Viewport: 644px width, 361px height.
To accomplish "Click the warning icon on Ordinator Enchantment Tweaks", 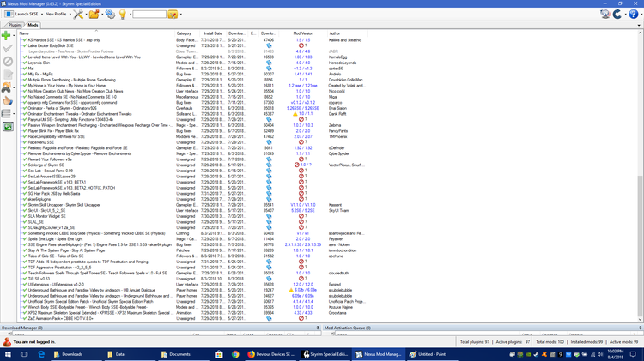I will 295,114.
